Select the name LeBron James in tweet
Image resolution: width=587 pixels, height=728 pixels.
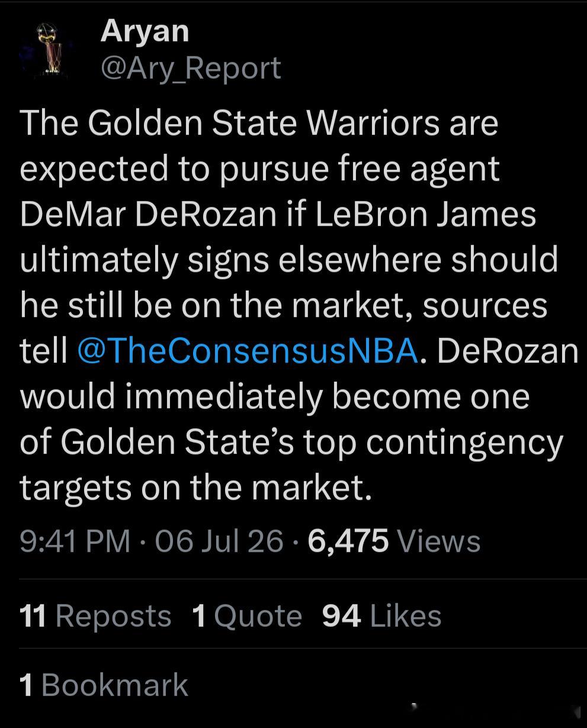(x=426, y=214)
